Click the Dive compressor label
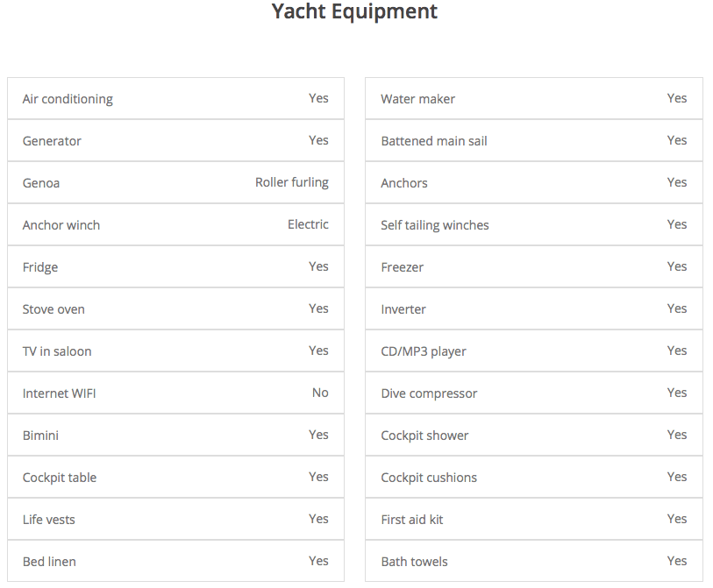The width and height of the screenshot is (713, 588). 429,393
